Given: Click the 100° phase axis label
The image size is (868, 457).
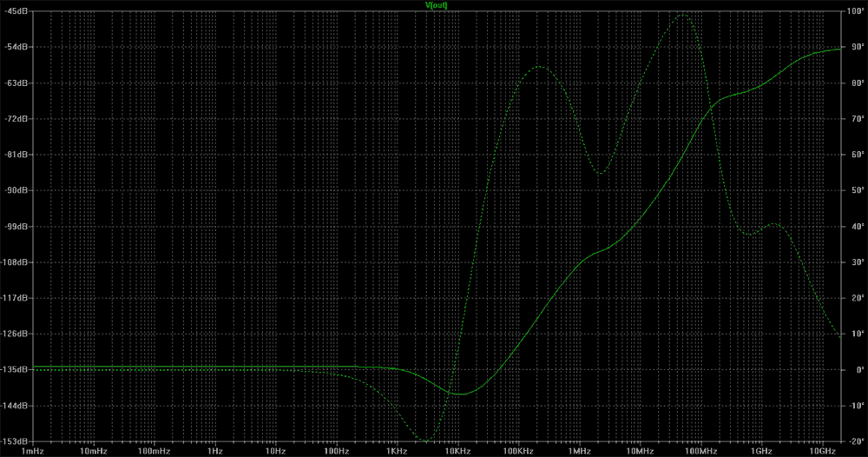Looking at the screenshot, I should (857, 11).
